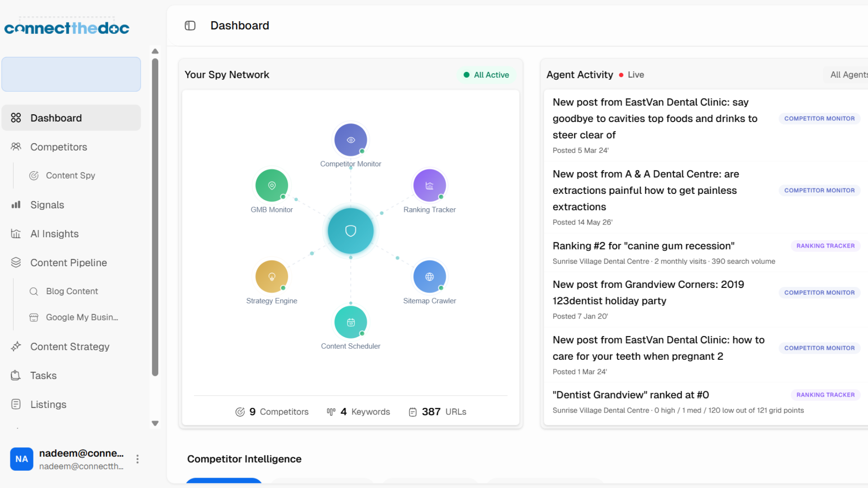Toggle the sidebar panel icon
This screenshot has width=868, height=488.
point(190,26)
